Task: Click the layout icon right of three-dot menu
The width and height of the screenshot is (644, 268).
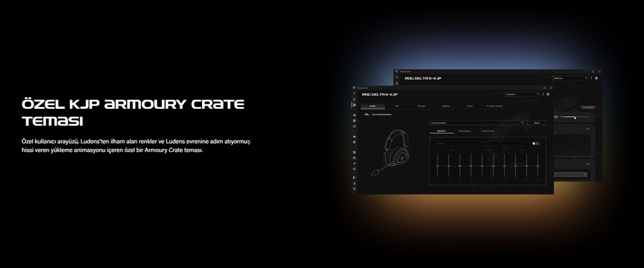Action: pos(548,94)
